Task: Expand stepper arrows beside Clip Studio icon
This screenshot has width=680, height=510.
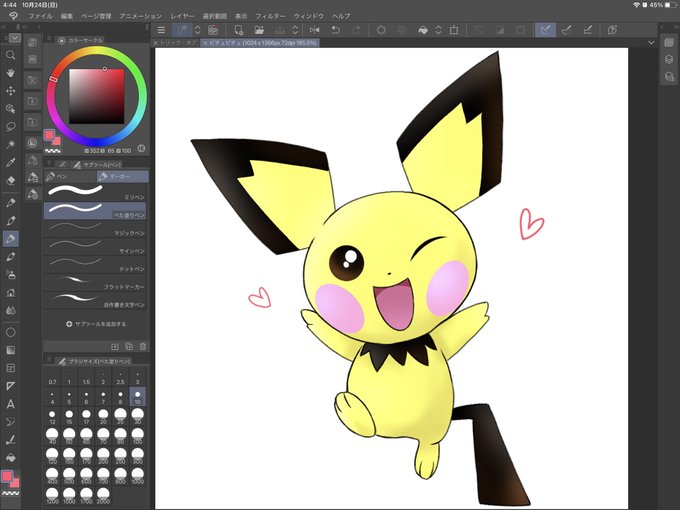Action: (197, 30)
